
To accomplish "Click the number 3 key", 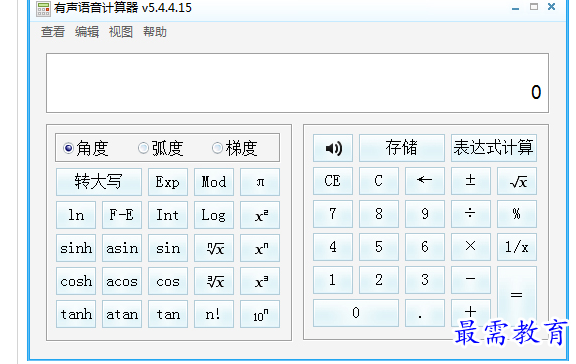I will (425, 280).
